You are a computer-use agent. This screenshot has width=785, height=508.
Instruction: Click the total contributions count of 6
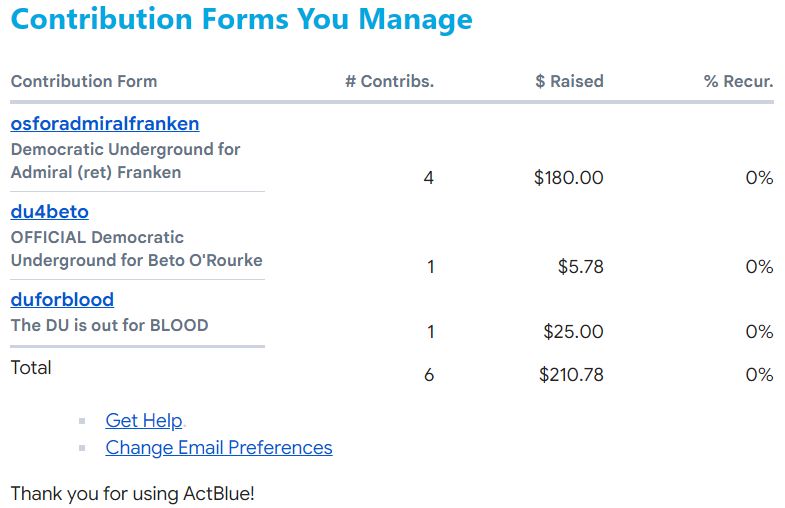tap(429, 375)
